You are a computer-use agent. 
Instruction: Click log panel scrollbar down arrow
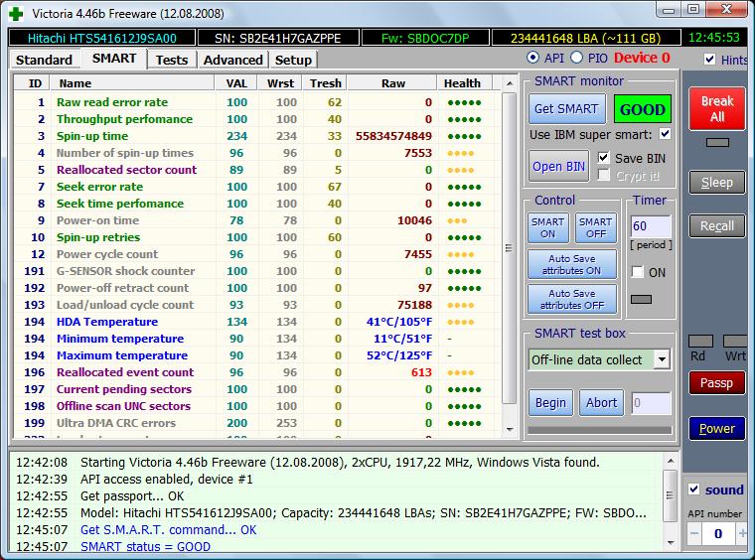coord(671,543)
